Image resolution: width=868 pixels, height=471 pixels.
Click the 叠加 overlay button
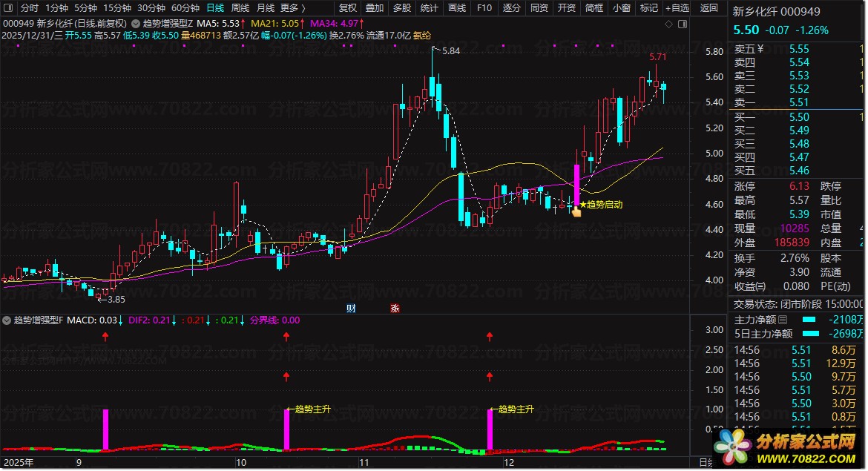pyautogui.click(x=375, y=7)
